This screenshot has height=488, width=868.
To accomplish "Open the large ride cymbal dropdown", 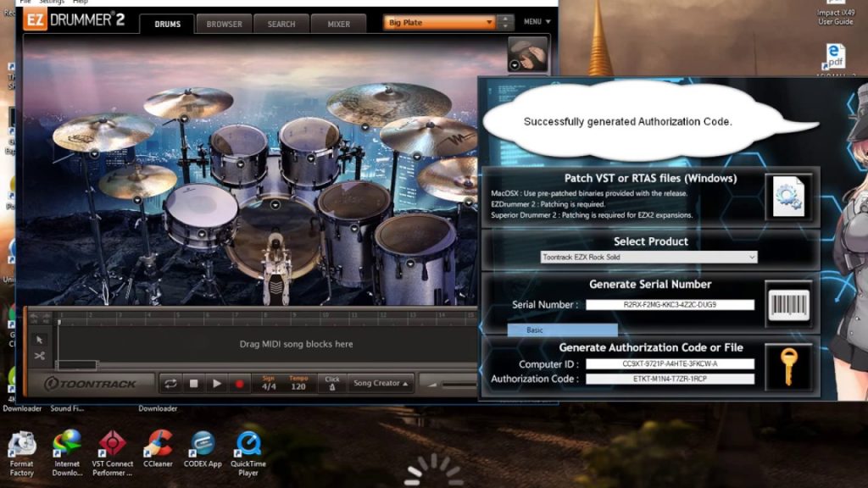I will (364, 128).
